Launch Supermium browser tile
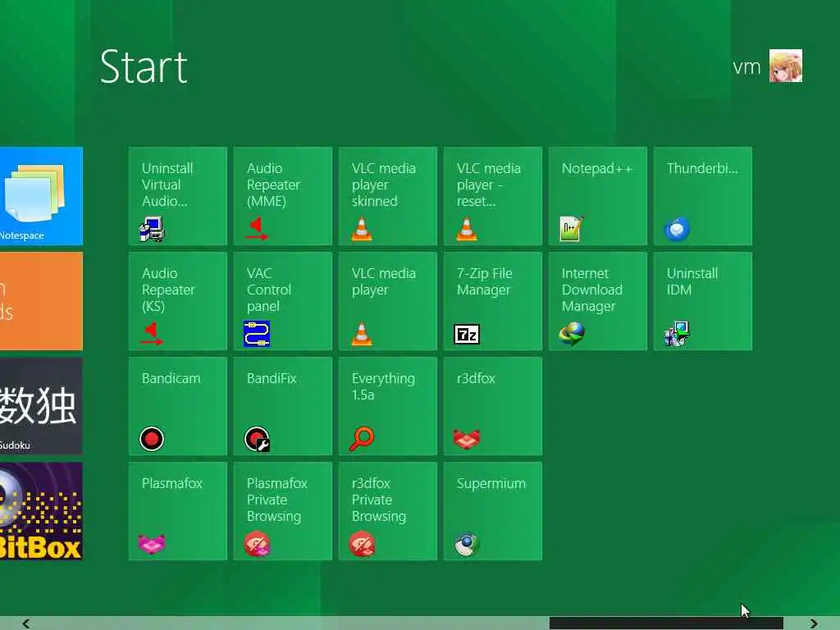Viewport: 840px width, 630px height. [x=493, y=511]
